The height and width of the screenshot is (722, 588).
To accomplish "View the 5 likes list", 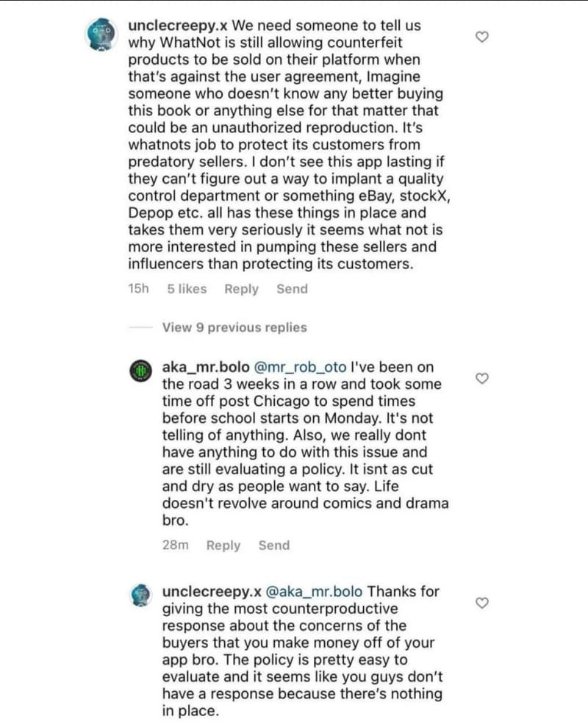I will coord(187,289).
